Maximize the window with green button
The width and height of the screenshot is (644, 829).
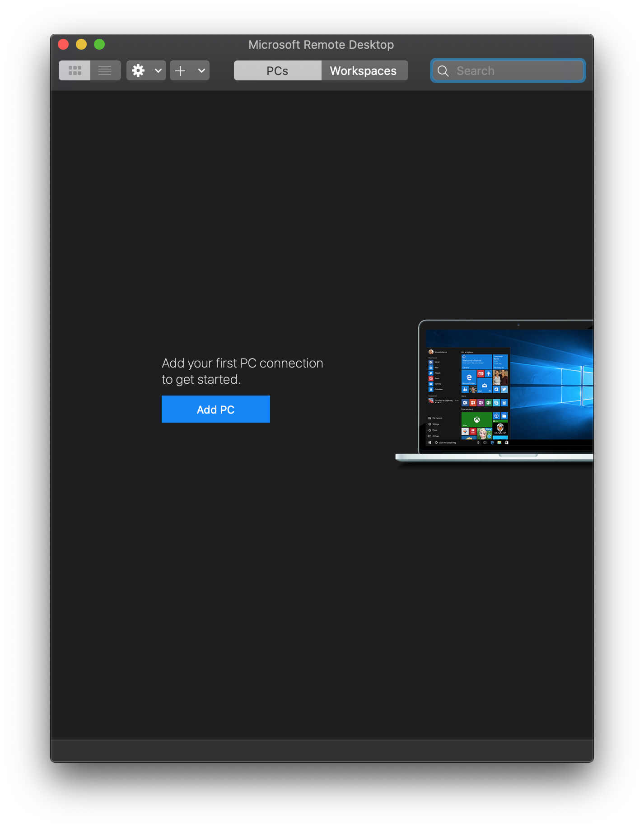(x=99, y=44)
